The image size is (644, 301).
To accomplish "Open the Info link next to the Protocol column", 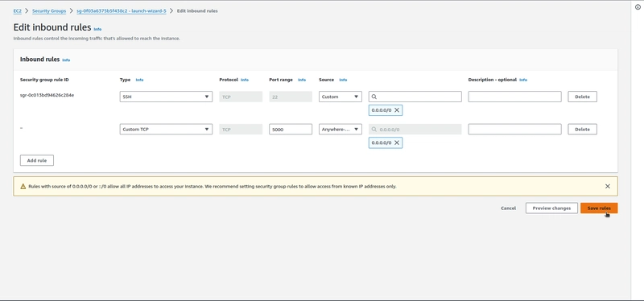I will (x=245, y=80).
